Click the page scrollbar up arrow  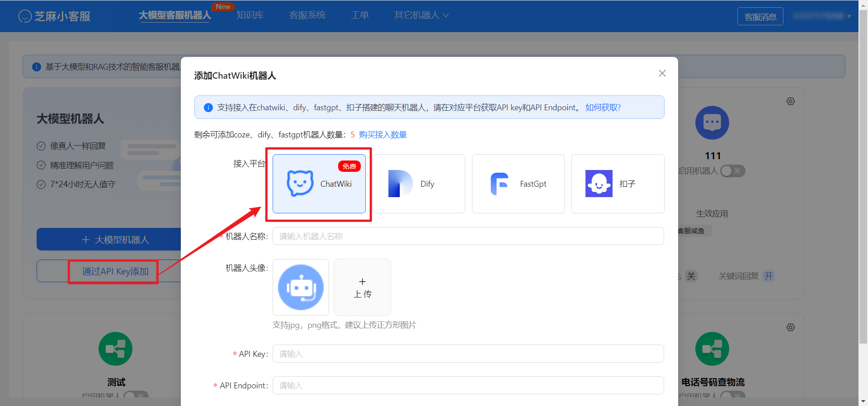[863, 5]
